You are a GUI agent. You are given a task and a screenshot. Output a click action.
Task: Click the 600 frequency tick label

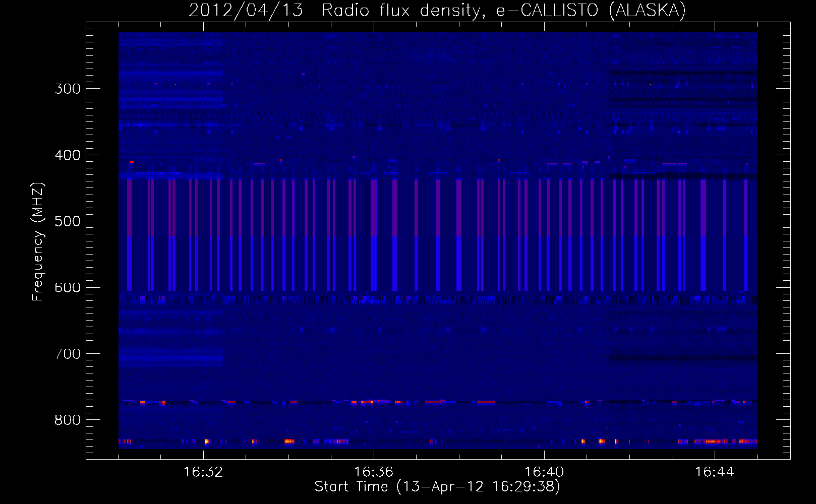[68, 288]
